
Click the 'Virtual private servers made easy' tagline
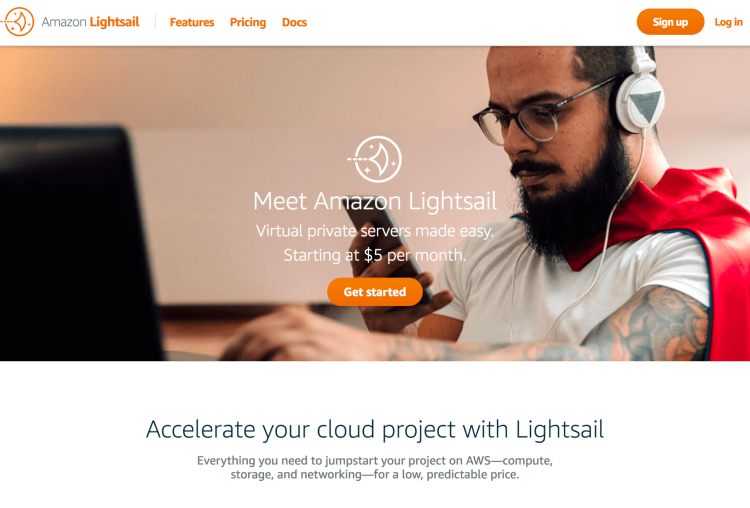[x=375, y=231]
